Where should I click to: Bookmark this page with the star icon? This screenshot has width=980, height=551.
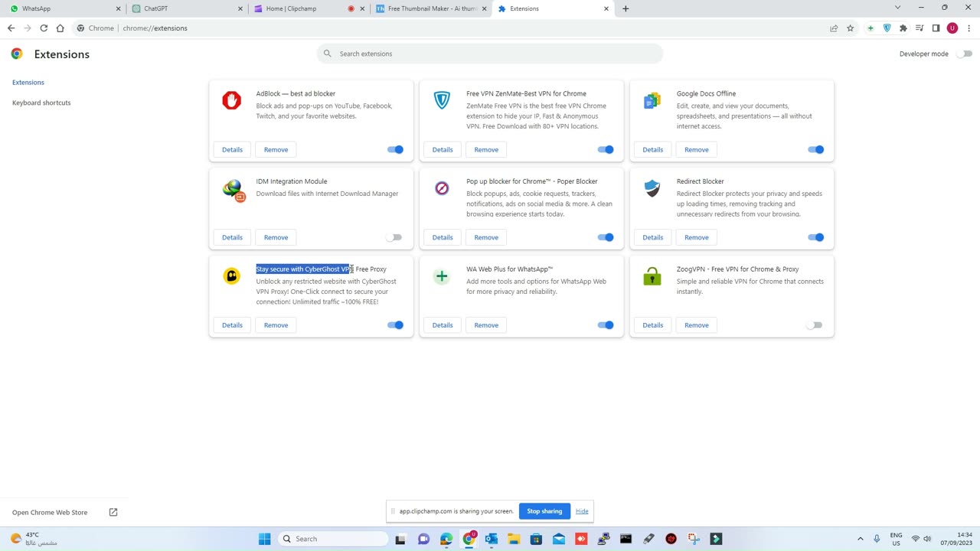(x=851, y=28)
